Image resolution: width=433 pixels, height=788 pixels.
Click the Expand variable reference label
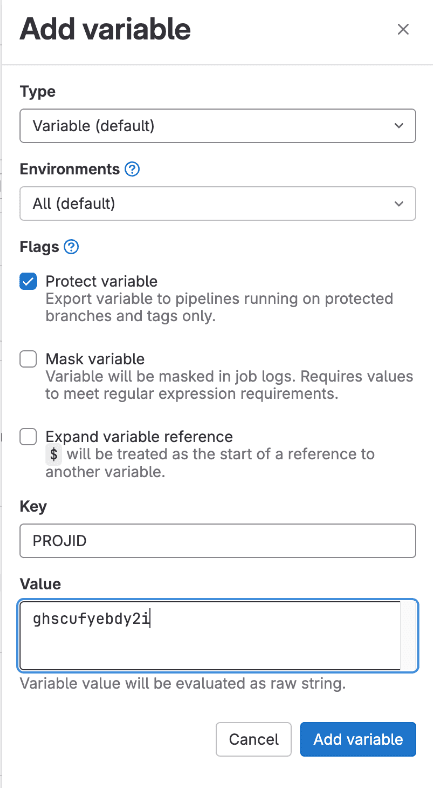(x=139, y=436)
